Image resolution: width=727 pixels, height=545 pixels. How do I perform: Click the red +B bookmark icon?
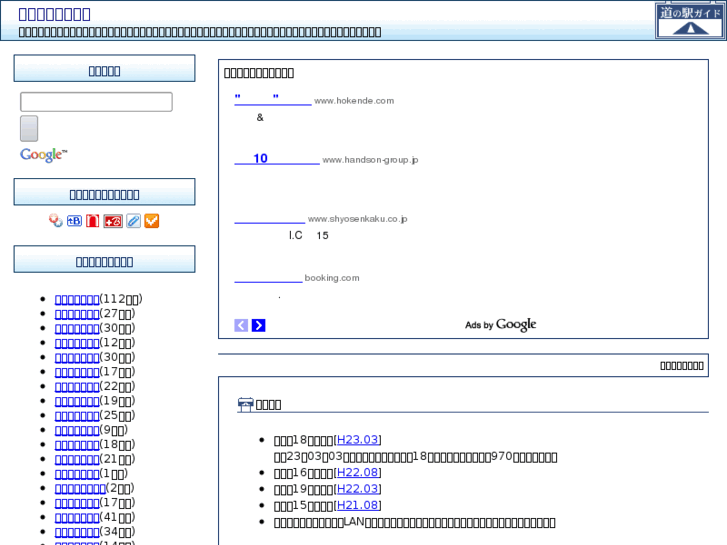click(113, 221)
